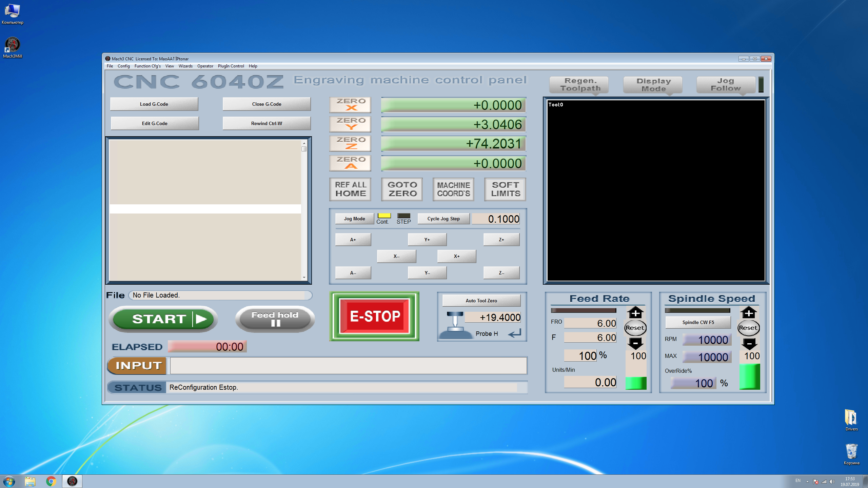Click the Probe H enter arrow icon
Screen dimensions: 868x488
(514, 334)
